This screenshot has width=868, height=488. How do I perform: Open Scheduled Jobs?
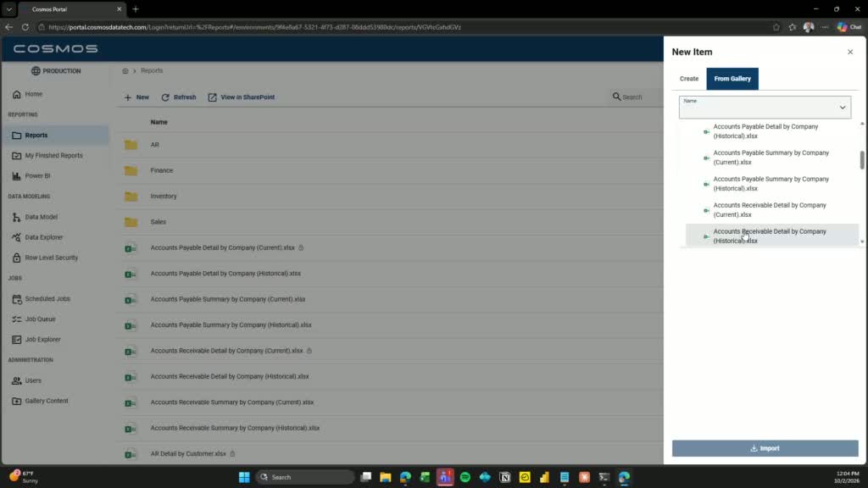tap(47, 299)
